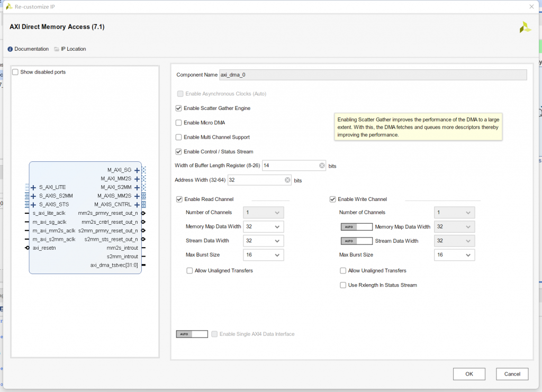542x392 pixels.
Task: Click the Scatter Gather tooltip text
Action: (x=418, y=127)
